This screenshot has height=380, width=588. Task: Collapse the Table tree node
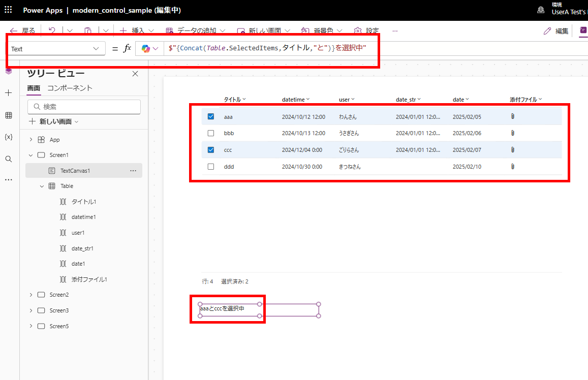42,186
